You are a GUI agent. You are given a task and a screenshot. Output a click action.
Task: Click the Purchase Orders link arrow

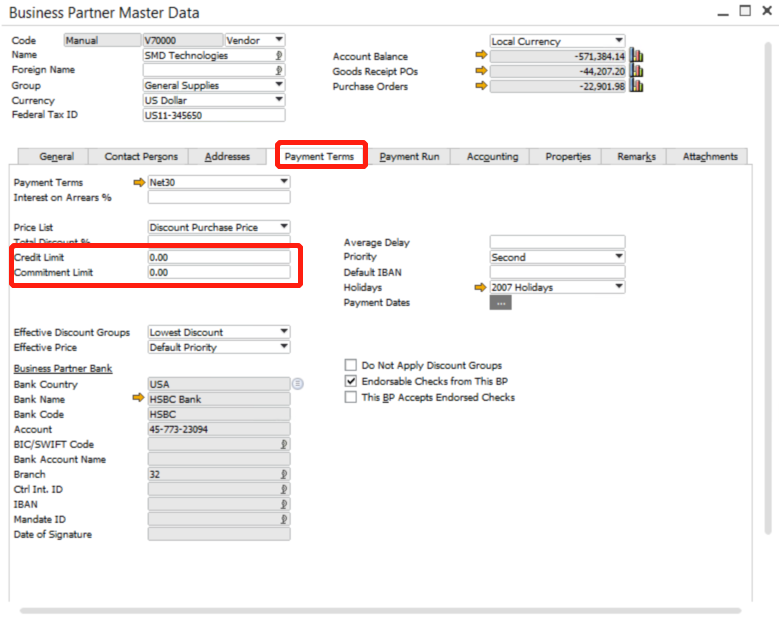(x=481, y=85)
